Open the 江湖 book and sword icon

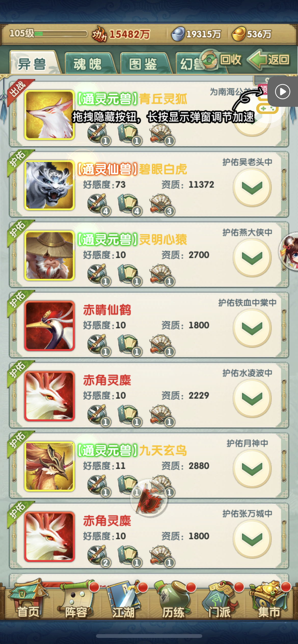(x=124, y=599)
